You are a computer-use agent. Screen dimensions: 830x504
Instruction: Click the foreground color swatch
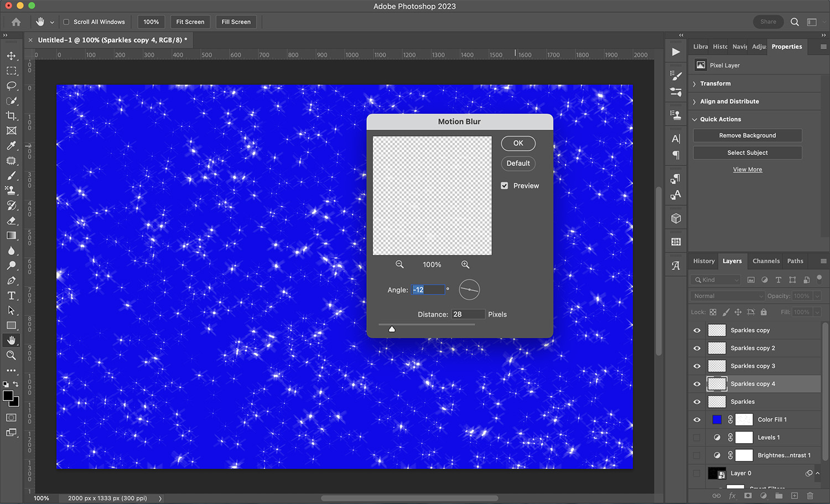[8, 396]
